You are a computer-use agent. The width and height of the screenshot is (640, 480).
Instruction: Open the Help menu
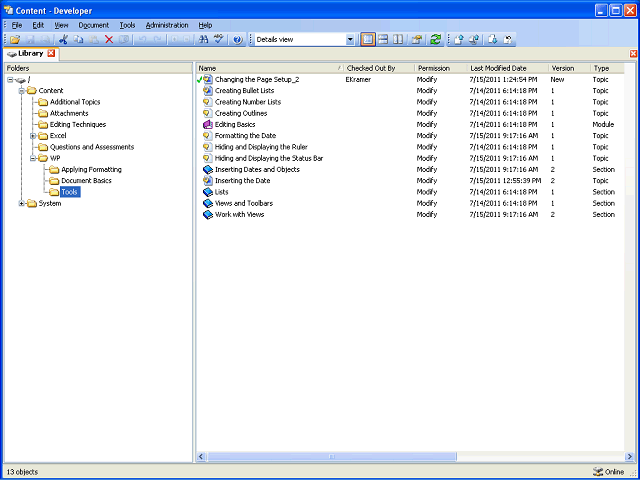coord(205,25)
